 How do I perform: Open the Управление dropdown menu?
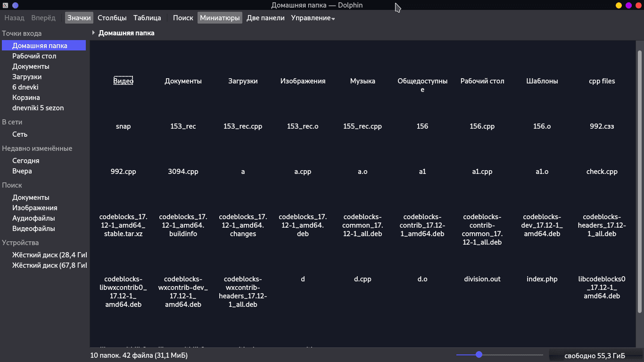pyautogui.click(x=313, y=18)
